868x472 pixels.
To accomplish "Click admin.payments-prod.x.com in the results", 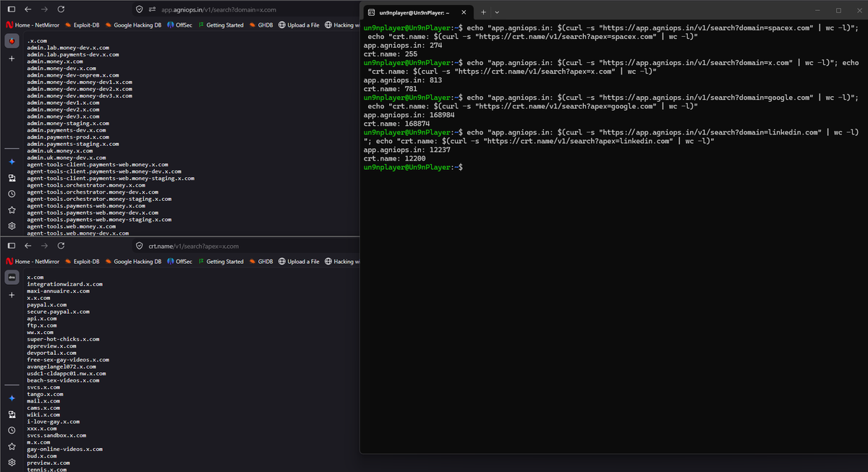I will click(68, 137).
